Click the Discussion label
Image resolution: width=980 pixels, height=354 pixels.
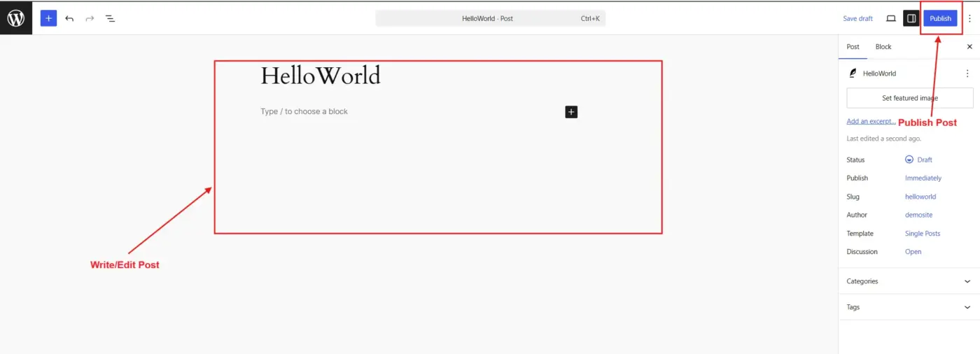tap(862, 252)
